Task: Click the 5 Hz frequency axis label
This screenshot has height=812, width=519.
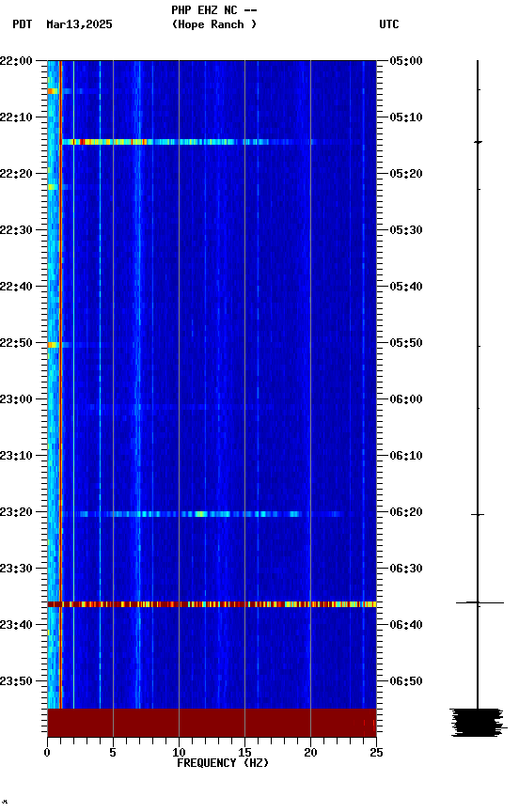Action: 113,753
